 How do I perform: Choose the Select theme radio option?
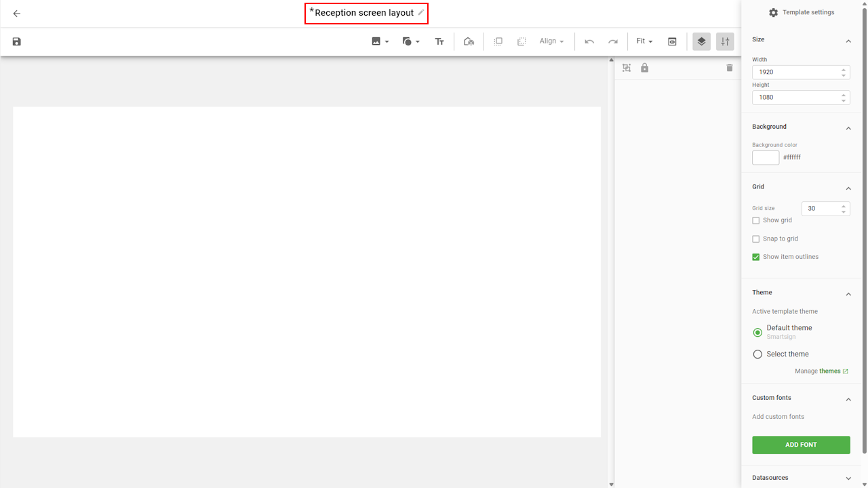click(x=757, y=354)
